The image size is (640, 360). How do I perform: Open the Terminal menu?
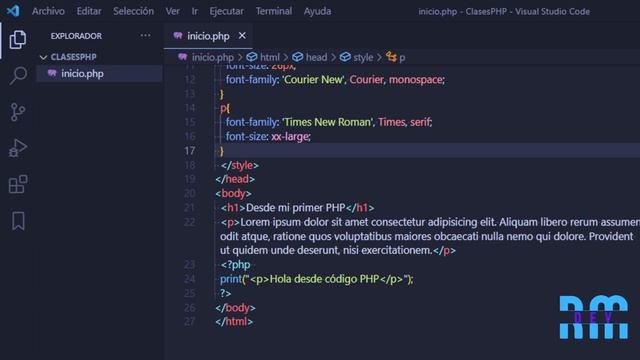pyautogui.click(x=274, y=11)
